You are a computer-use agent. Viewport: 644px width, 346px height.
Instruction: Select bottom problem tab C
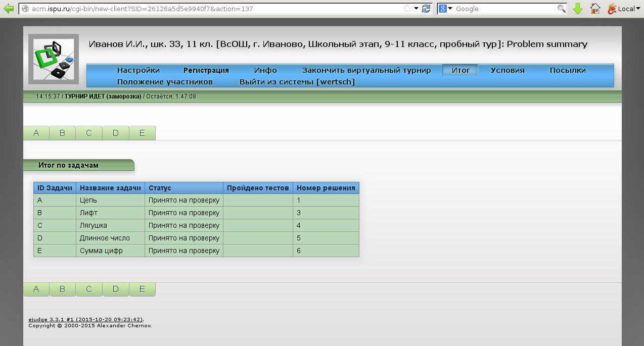click(89, 289)
